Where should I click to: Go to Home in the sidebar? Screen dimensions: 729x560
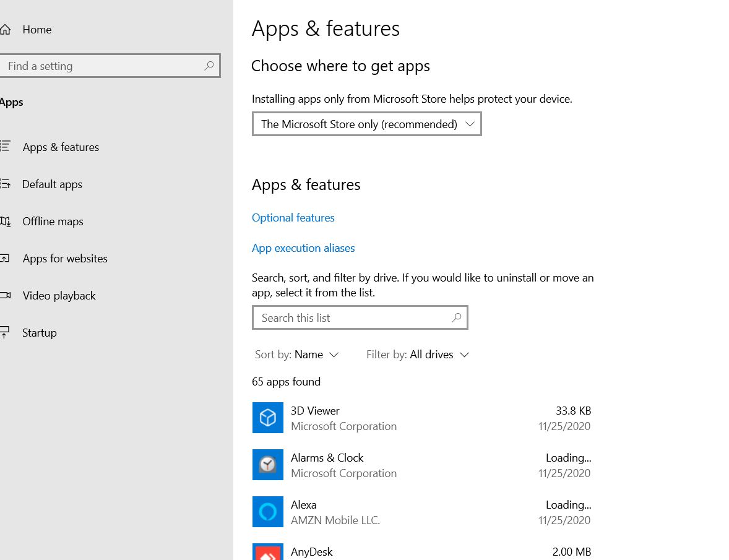[37, 30]
